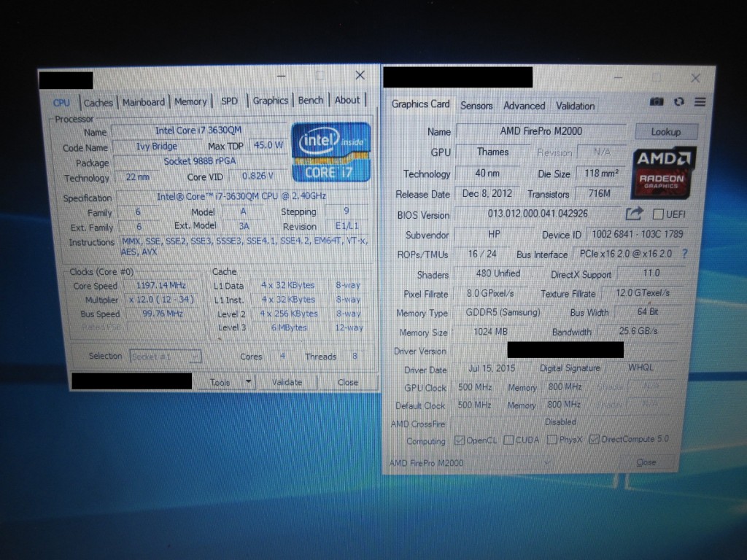Click the Driver Date value 'Jul 15, 2015'
The image size is (747, 560).
pyautogui.click(x=492, y=368)
